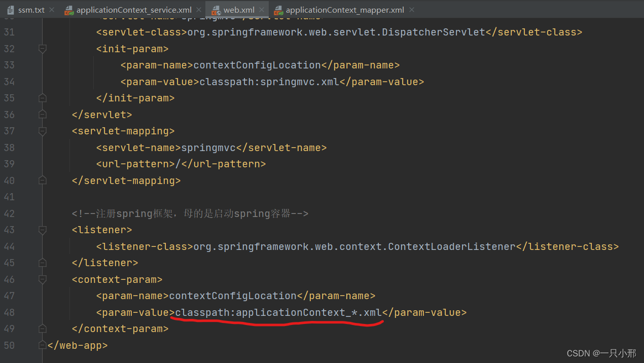Image resolution: width=644 pixels, height=363 pixels.
Task: Collapse the listener block at line 43
Action: [42, 230]
